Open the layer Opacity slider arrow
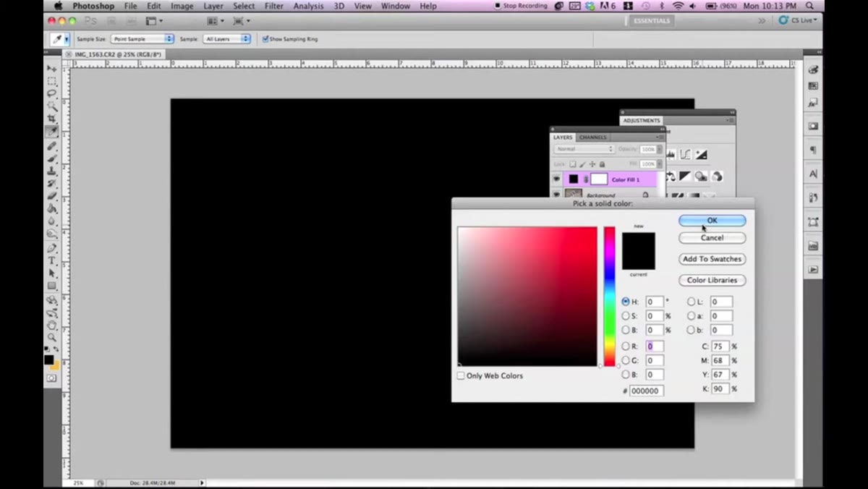The height and width of the screenshot is (489, 868). (x=660, y=149)
